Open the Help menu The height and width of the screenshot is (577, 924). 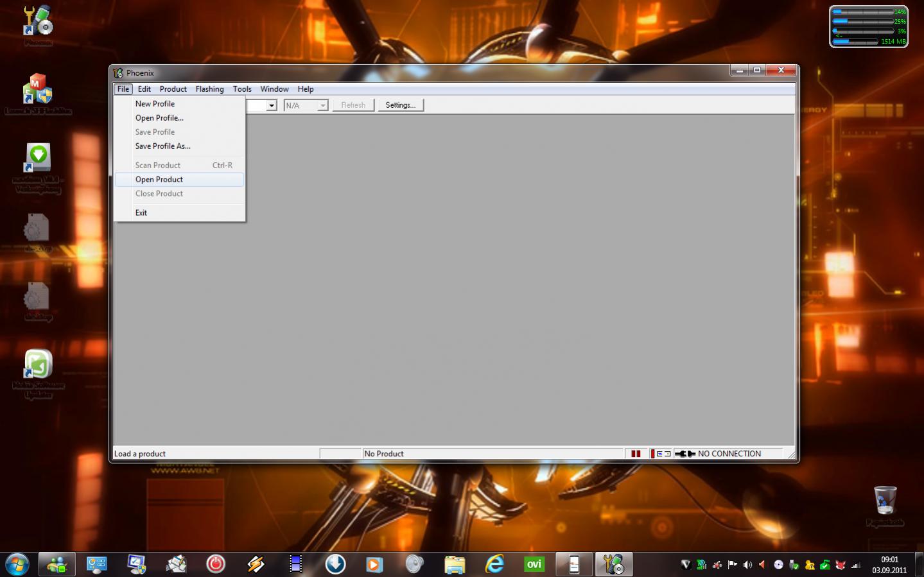(306, 89)
